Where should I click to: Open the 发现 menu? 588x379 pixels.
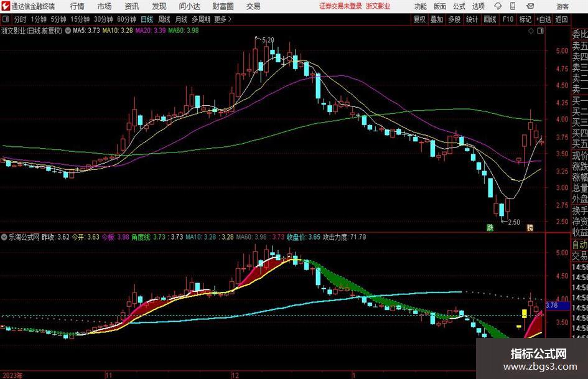(x=159, y=6)
